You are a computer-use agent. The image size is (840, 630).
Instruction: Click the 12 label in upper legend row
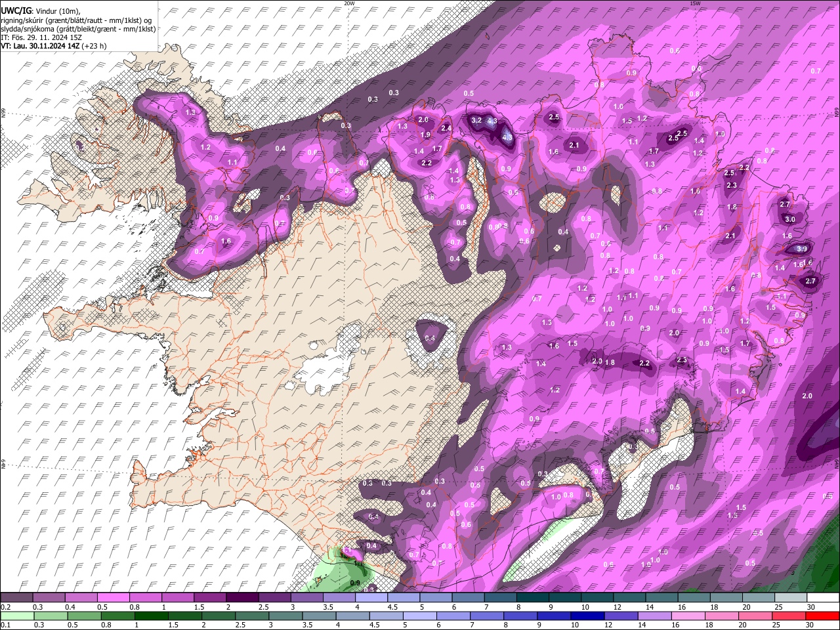(617, 607)
